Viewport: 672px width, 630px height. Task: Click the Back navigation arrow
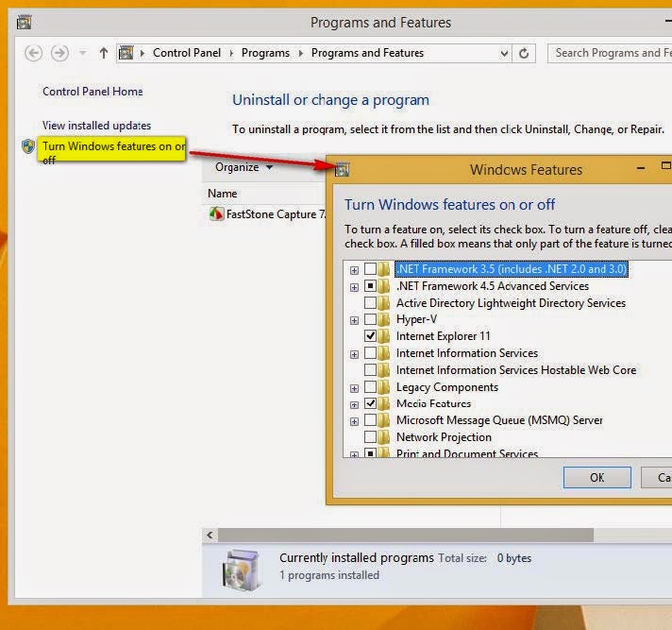pos(33,53)
